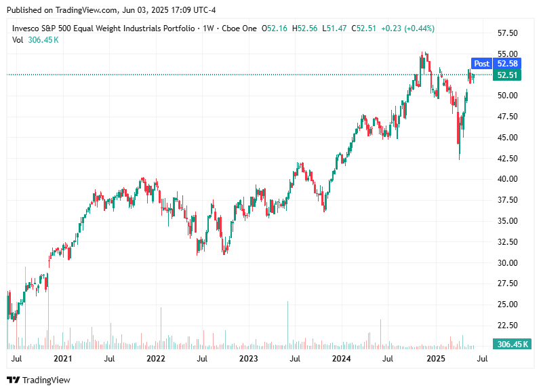Click the high value H52.56
541x392 pixels.
304,28
